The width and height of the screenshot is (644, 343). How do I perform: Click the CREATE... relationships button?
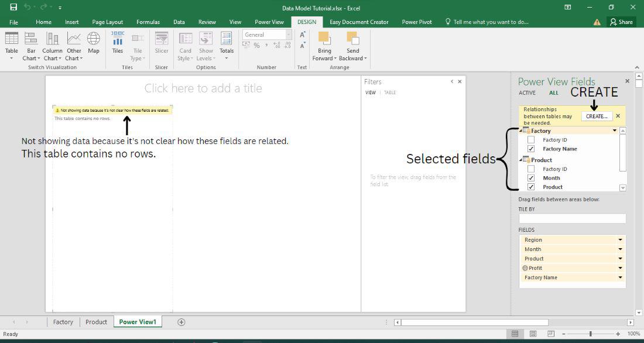[x=597, y=116]
